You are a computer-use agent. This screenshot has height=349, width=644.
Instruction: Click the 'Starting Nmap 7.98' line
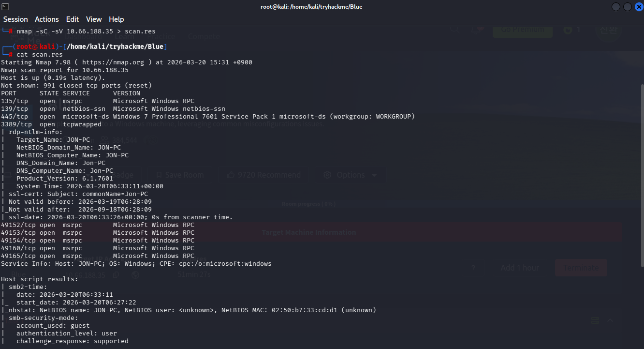click(x=127, y=62)
